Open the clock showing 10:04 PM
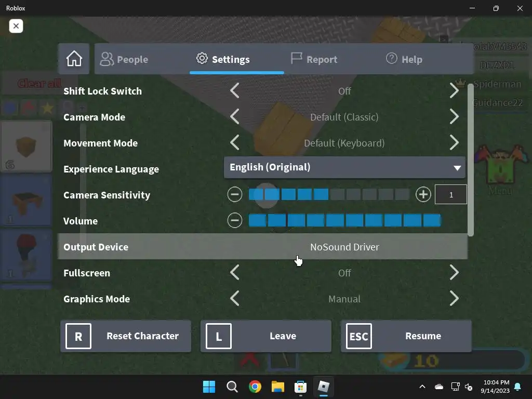532x399 pixels. 495,387
